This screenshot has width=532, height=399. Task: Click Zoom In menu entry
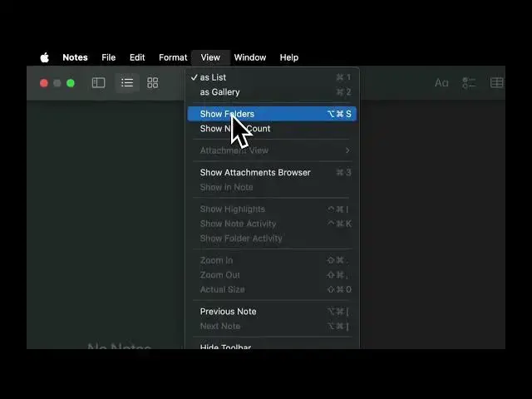click(x=272, y=260)
